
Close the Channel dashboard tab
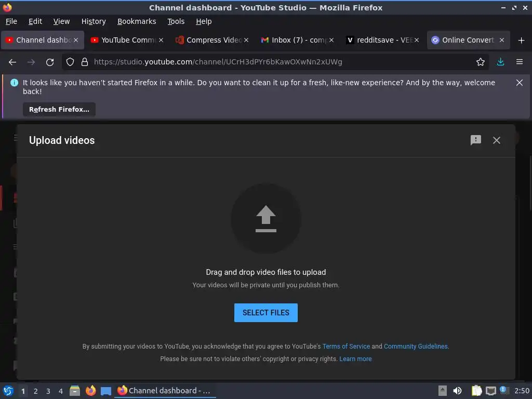(76, 40)
